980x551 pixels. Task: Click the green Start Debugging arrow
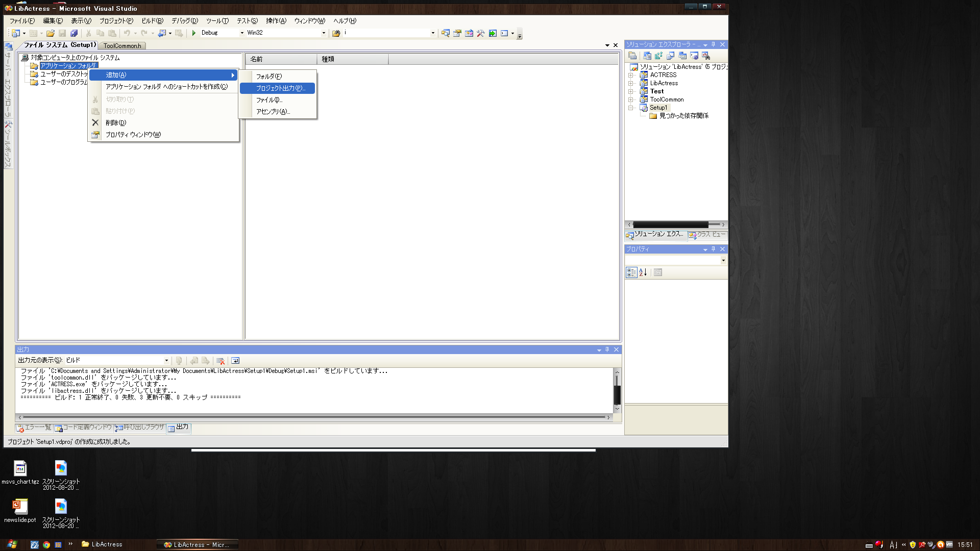click(194, 33)
